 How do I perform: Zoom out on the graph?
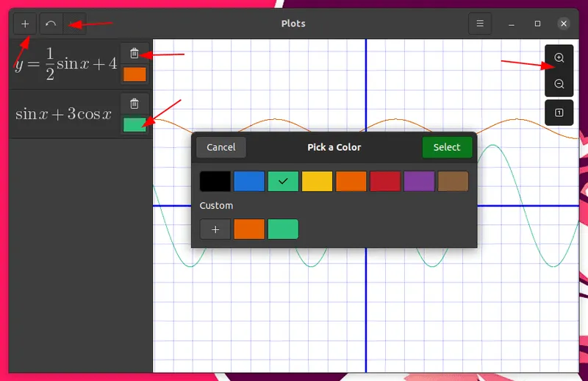(x=559, y=84)
